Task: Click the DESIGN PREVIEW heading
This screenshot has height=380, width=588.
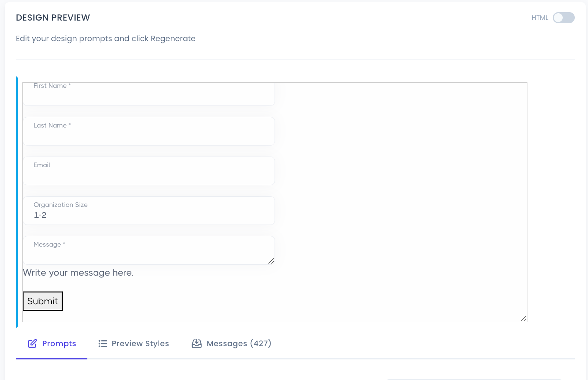Action: pyautogui.click(x=52, y=17)
